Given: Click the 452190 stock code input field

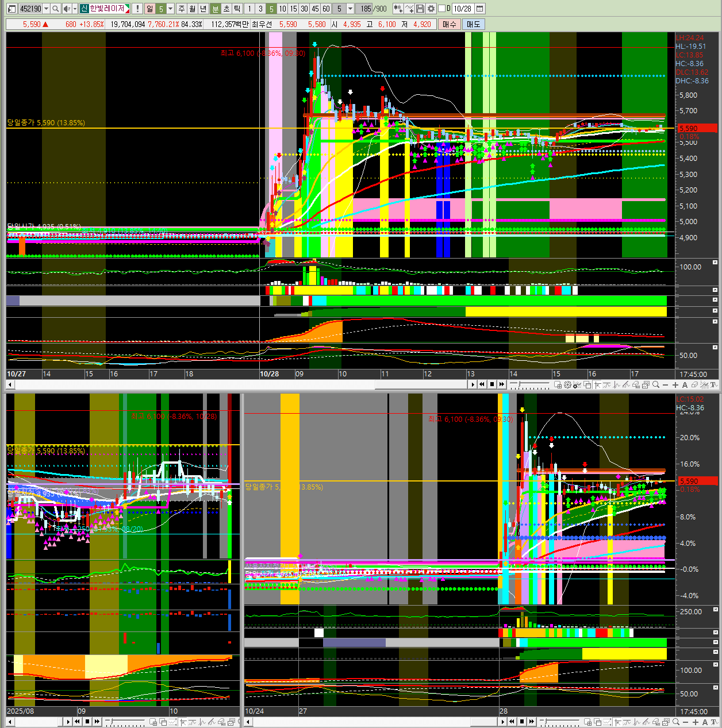Looking at the screenshot, I should click(31, 9).
